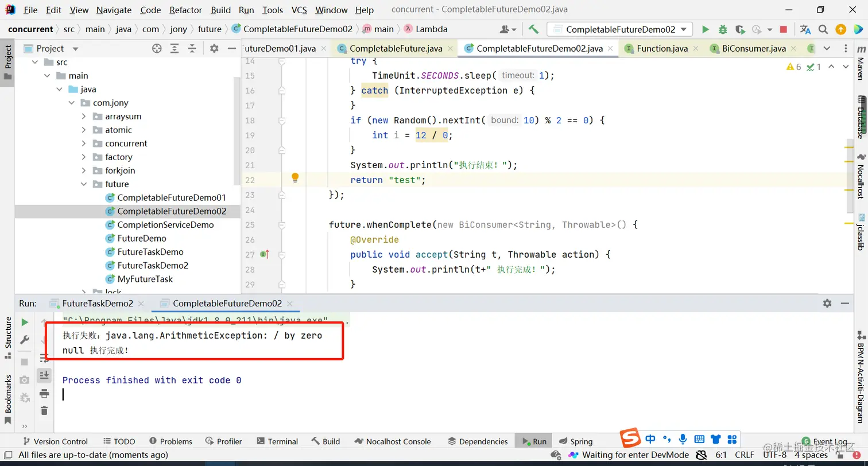Open the Event Log

(x=824, y=441)
